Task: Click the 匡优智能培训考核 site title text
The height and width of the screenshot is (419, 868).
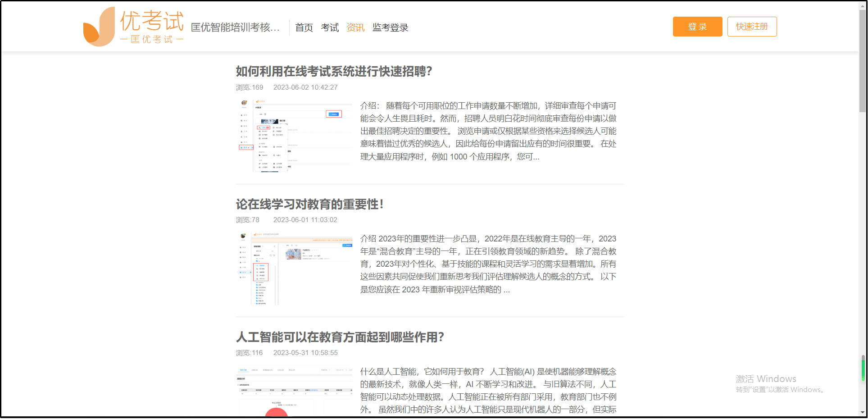Action: click(235, 27)
